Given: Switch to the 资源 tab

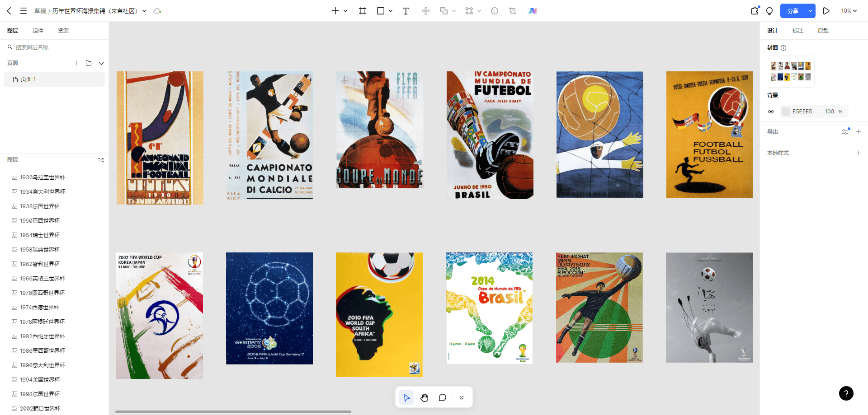Looking at the screenshot, I should coord(63,31).
